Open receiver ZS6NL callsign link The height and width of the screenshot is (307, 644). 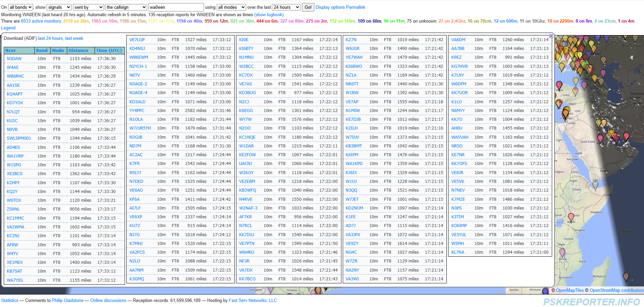point(14,209)
